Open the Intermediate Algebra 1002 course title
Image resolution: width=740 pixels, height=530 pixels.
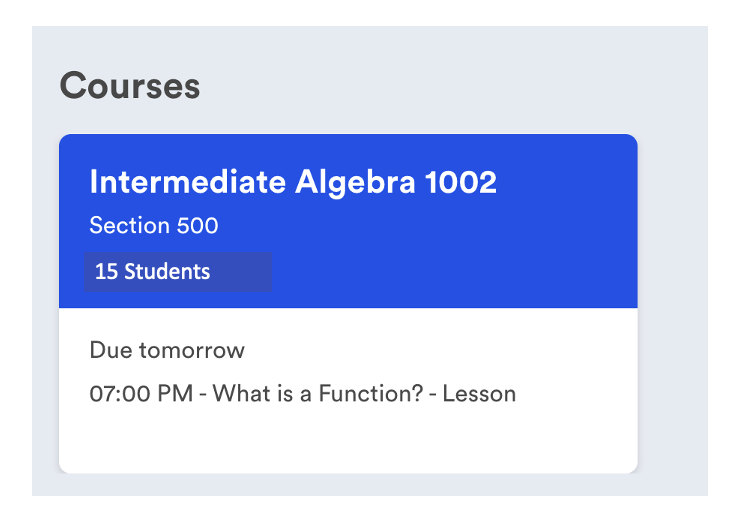coord(293,183)
